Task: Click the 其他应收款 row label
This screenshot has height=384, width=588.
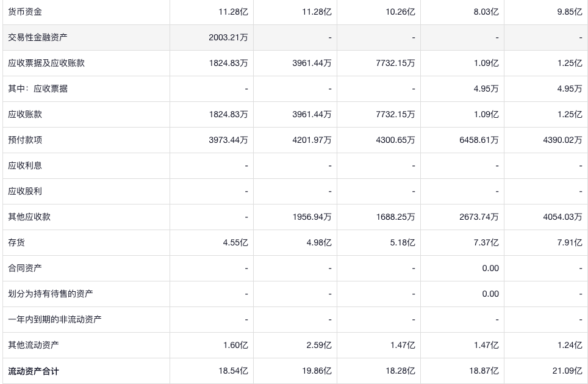Action: coord(29,217)
